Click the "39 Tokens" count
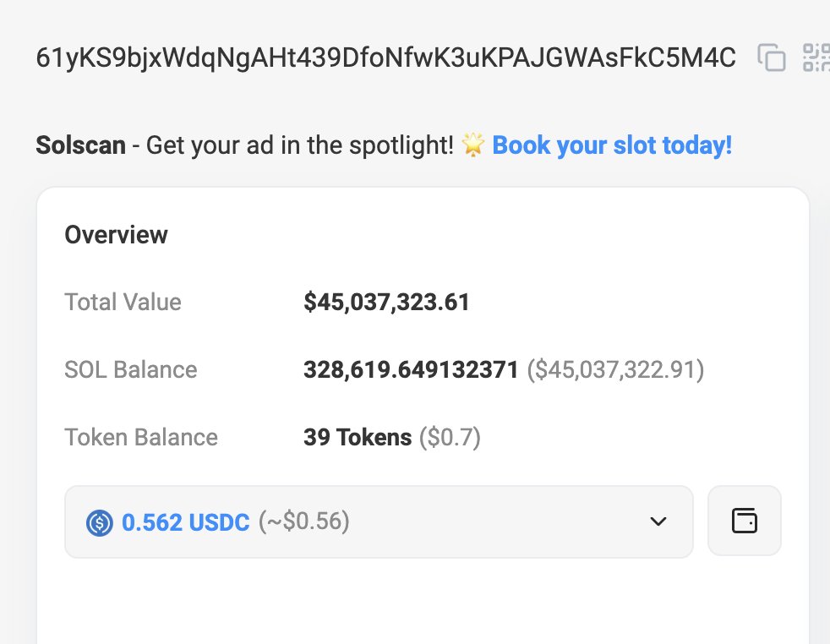The height and width of the screenshot is (644, 830). pos(358,437)
